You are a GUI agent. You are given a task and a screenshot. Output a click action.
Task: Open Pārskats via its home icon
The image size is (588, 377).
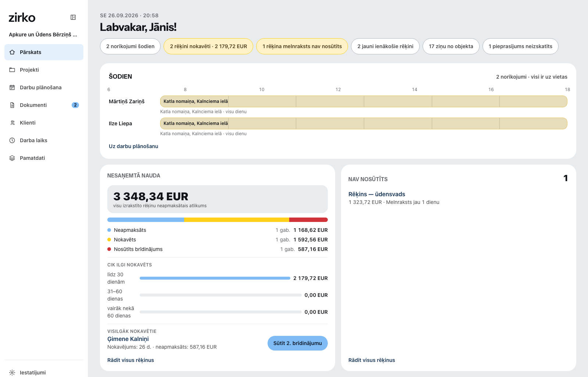click(12, 52)
